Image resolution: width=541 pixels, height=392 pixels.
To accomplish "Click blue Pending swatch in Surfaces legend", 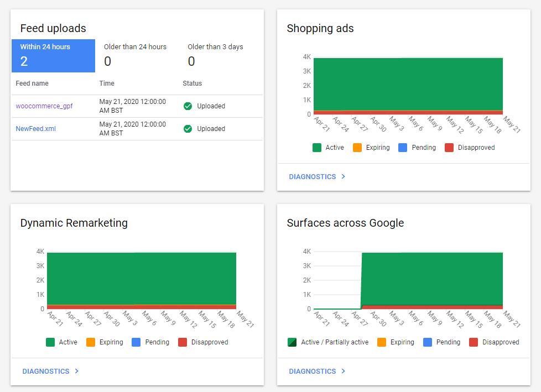I will point(428,342).
